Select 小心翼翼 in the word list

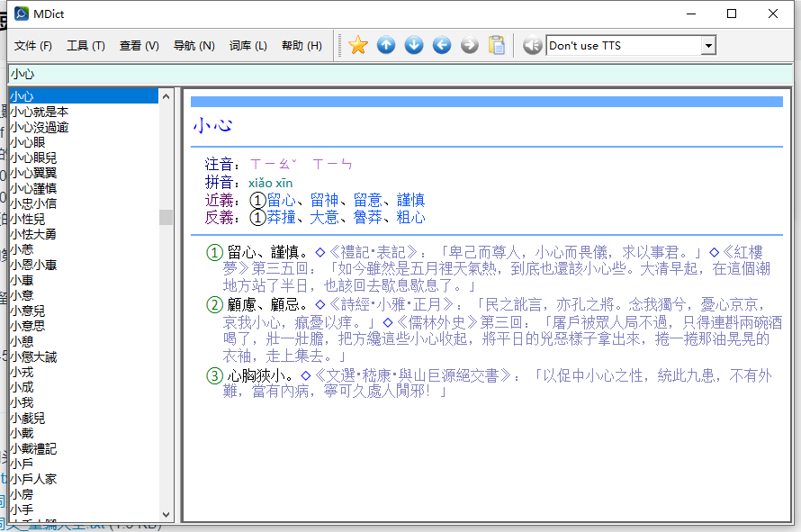click(x=33, y=173)
